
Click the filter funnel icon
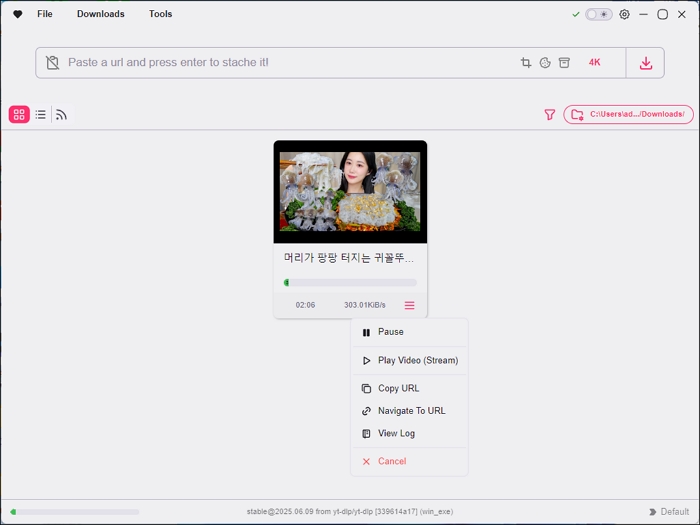pyautogui.click(x=550, y=115)
